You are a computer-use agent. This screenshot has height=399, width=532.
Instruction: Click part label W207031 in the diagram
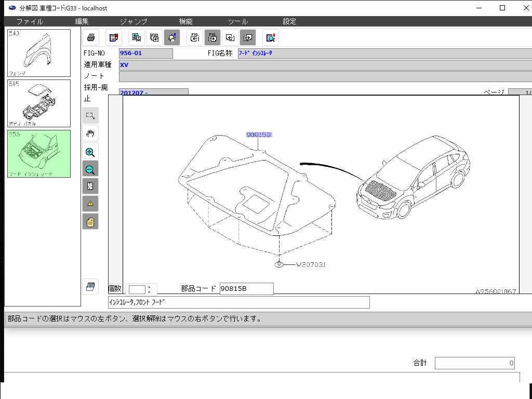[x=311, y=264]
